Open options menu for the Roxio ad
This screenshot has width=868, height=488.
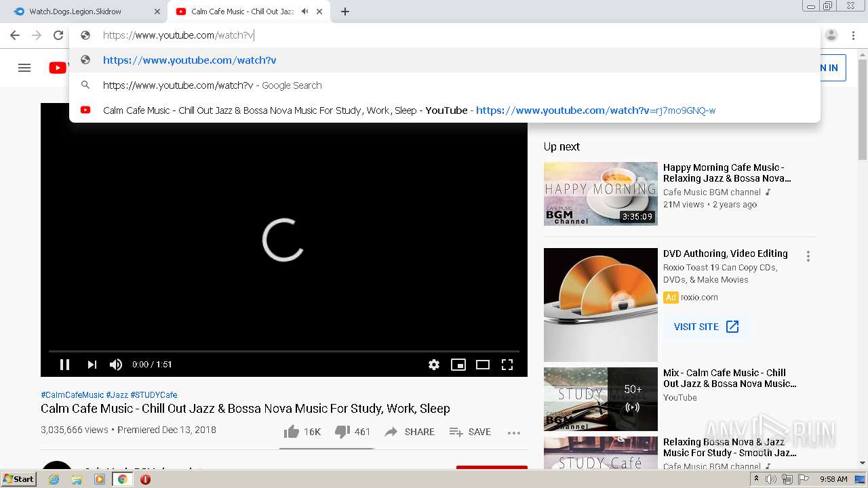coord(808,256)
